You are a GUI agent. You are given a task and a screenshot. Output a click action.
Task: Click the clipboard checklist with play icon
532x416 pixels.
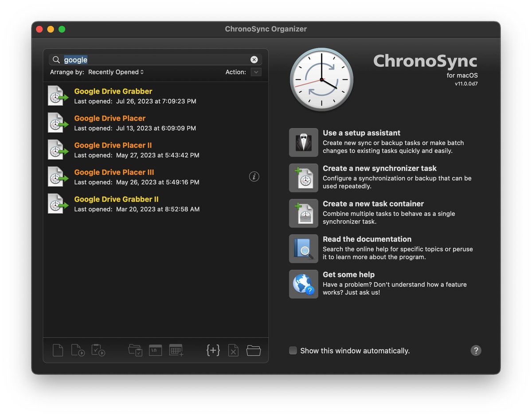98,350
